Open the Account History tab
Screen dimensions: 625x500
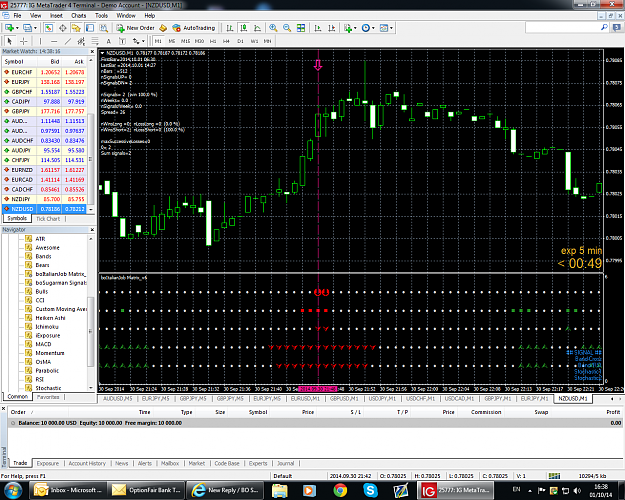(x=87, y=463)
